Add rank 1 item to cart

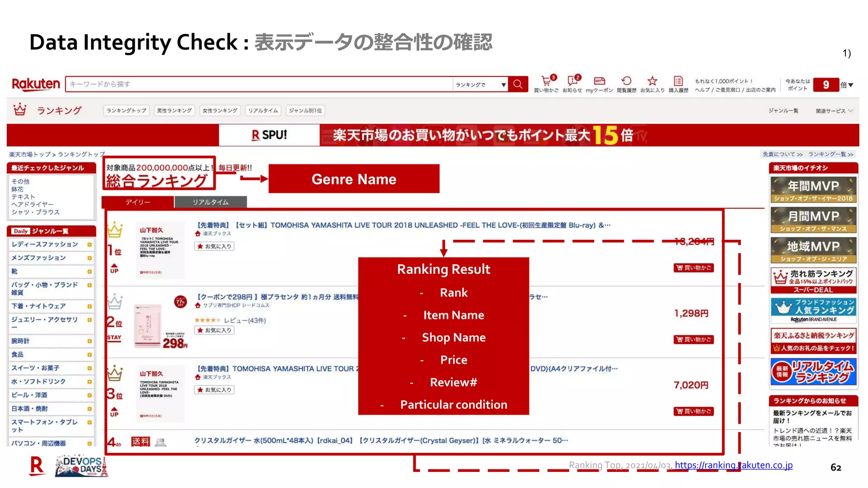pyautogui.click(x=693, y=268)
